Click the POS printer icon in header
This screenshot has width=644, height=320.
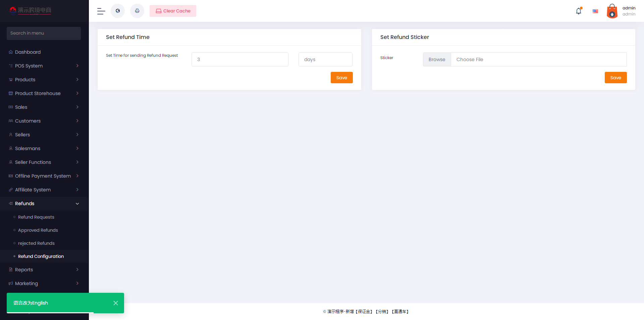point(137,11)
